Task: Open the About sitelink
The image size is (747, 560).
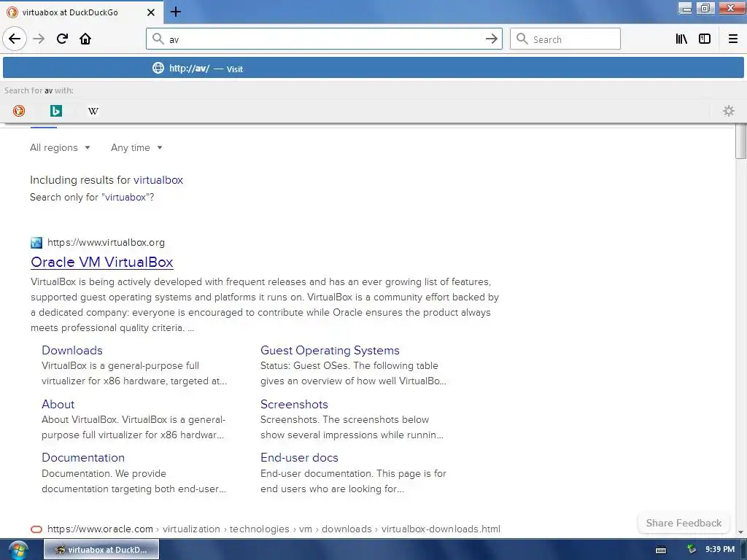Action: (58, 404)
